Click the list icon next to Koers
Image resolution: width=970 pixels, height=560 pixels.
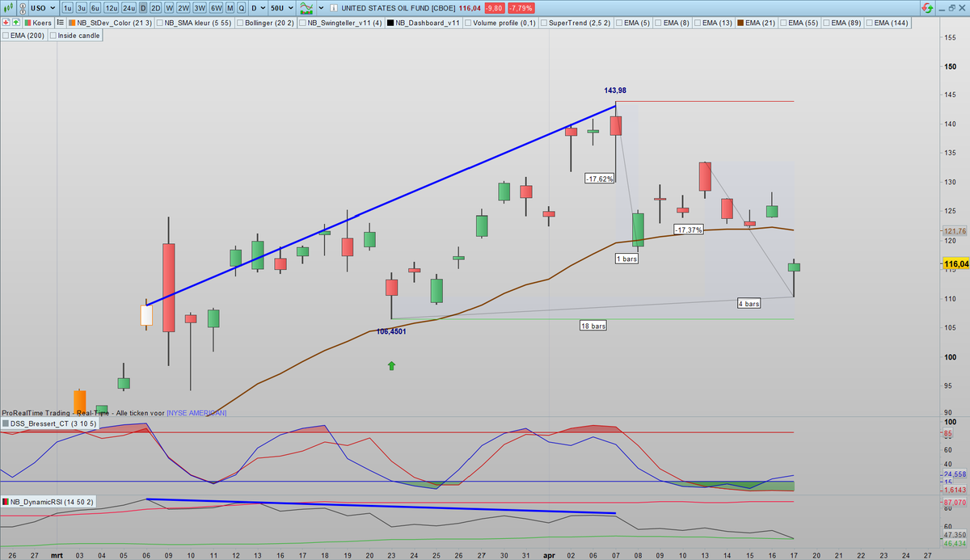coord(60,23)
